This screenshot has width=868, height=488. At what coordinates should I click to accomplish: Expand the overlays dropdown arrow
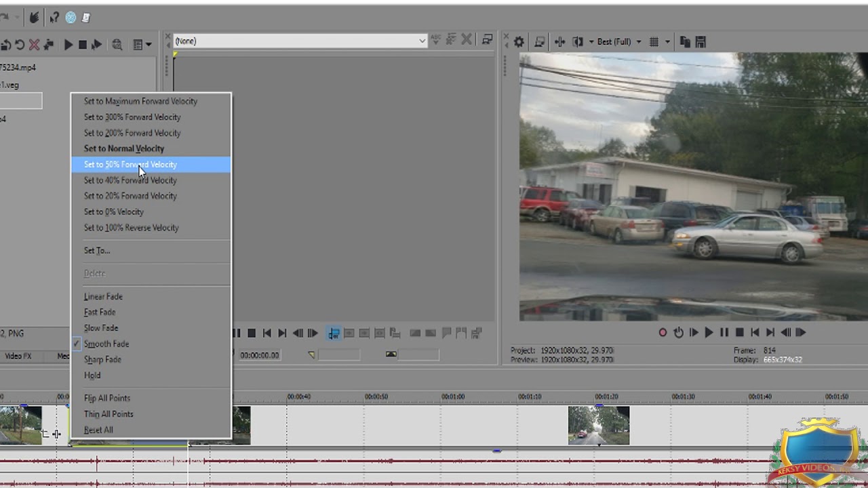click(x=667, y=42)
